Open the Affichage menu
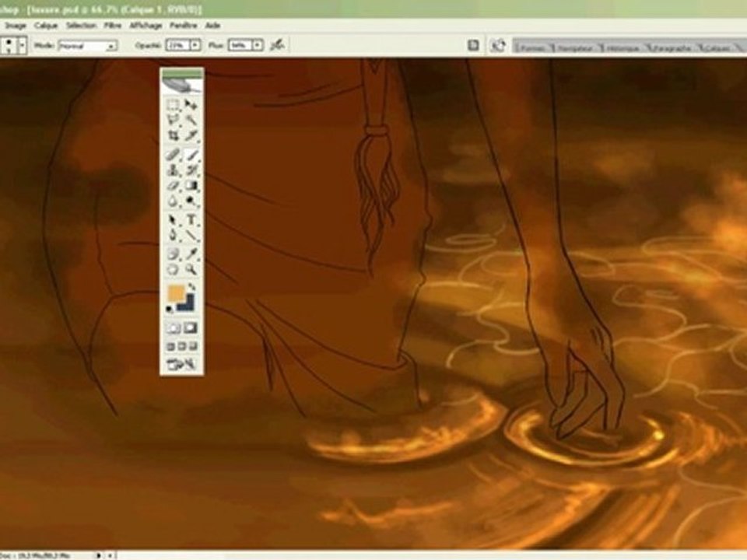The width and height of the screenshot is (747, 560). pos(146,25)
